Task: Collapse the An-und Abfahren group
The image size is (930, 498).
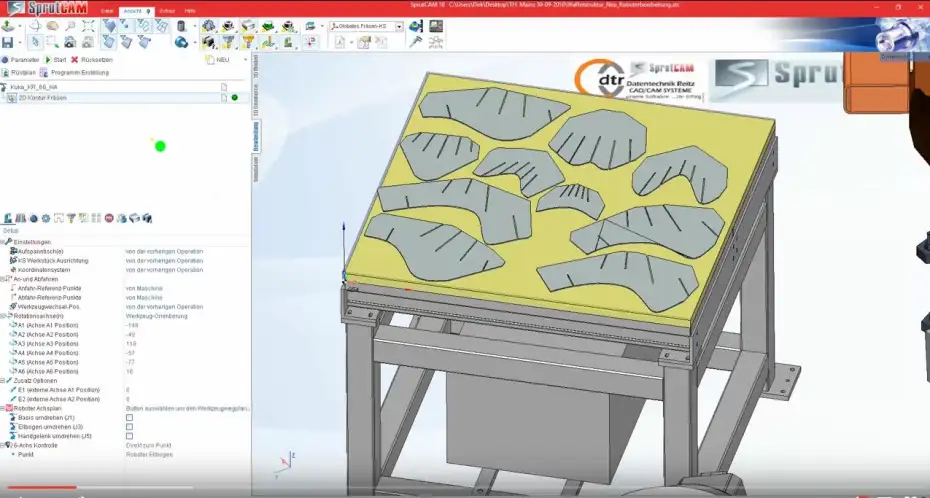Action: pyautogui.click(x=2, y=279)
